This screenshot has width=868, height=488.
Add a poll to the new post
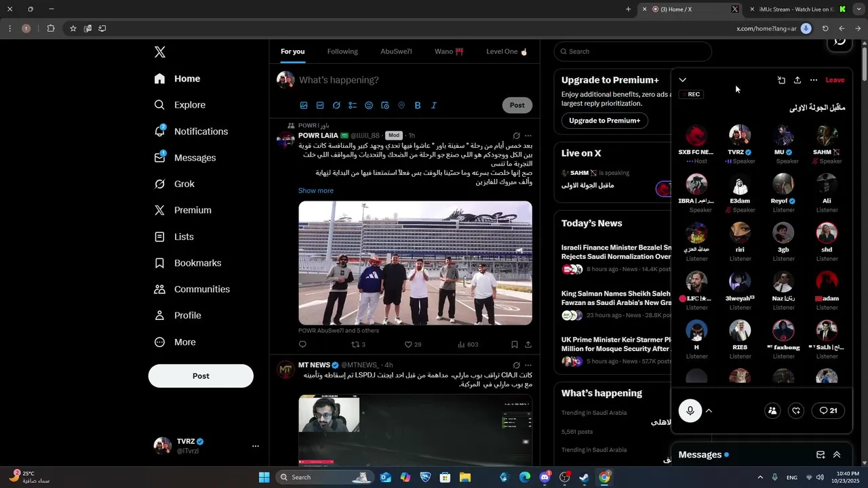coord(353,105)
